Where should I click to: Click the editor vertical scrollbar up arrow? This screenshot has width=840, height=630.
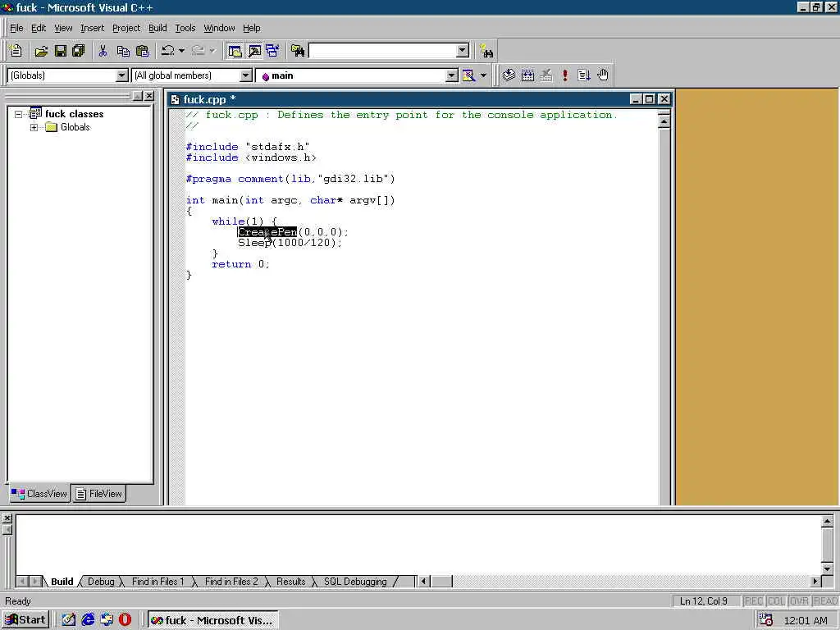coord(664,122)
